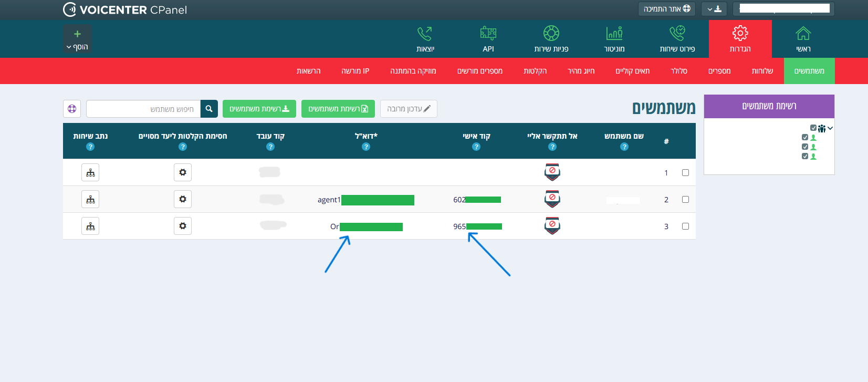Viewport: 868px width, 382px height.
Task: Select the checkbox for row 2
Action: click(685, 199)
